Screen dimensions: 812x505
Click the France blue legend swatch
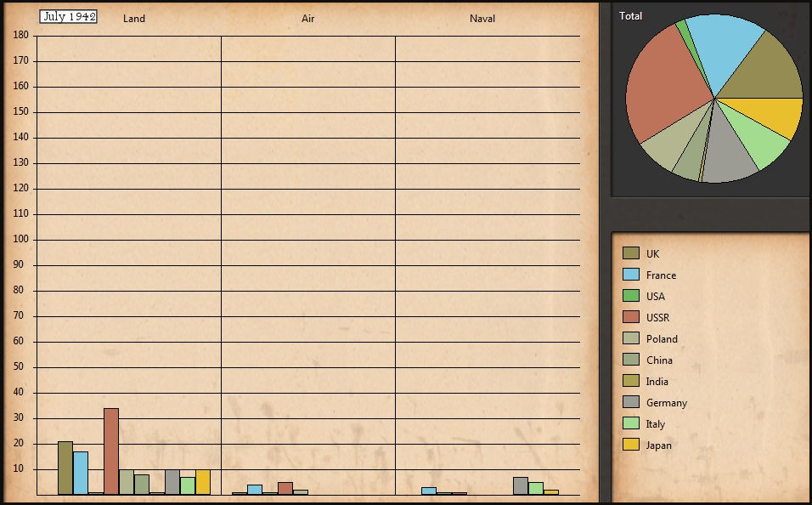[x=630, y=275]
